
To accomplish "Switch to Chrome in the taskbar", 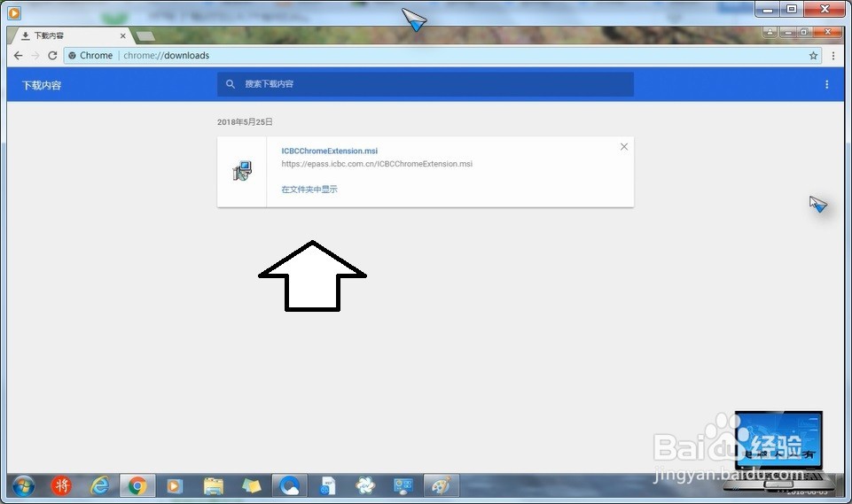I will point(137,485).
